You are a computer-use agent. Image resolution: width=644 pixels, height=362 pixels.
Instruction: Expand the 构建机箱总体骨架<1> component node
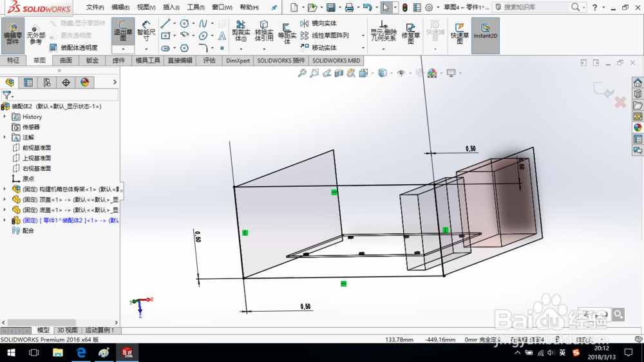[x=5, y=189]
